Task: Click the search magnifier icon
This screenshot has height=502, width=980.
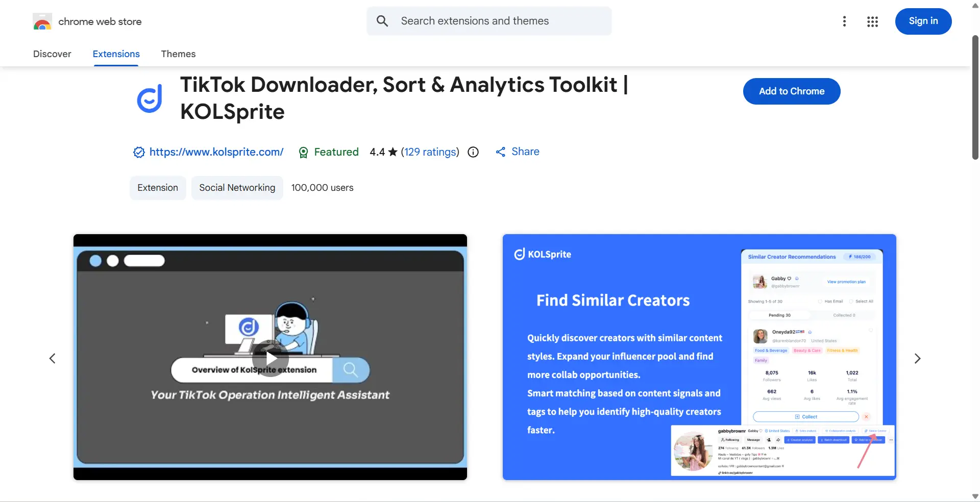Action: pos(382,21)
